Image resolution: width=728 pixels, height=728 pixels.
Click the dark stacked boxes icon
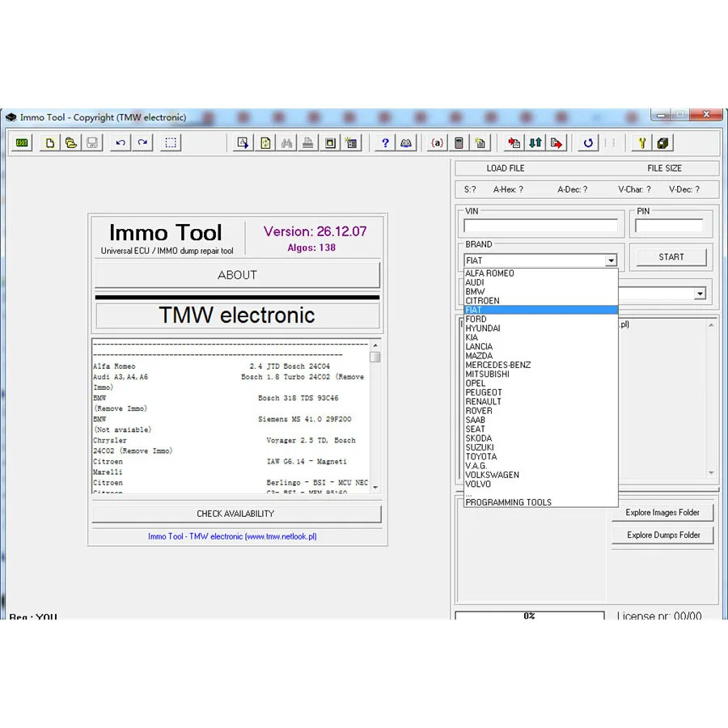pyautogui.click(x=662, y=142)
